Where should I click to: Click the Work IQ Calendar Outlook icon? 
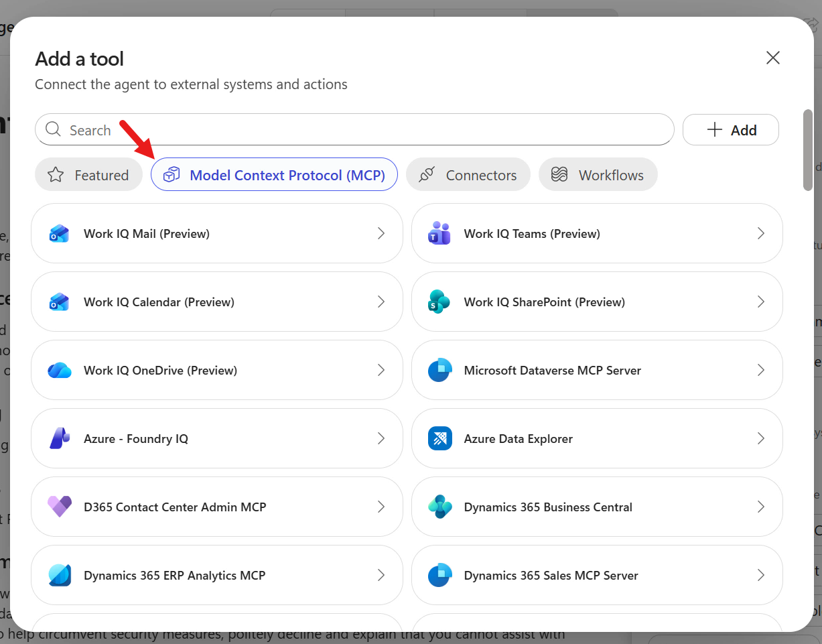(60, 302)
